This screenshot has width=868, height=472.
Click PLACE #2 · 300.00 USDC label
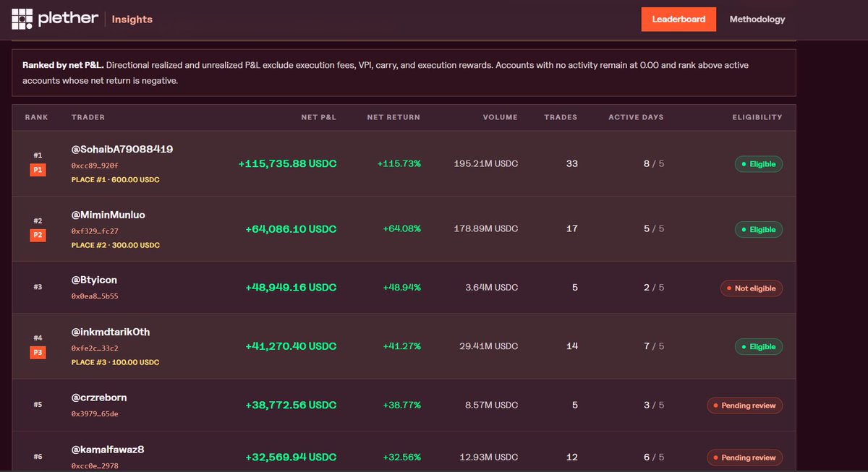pos(115,245)
